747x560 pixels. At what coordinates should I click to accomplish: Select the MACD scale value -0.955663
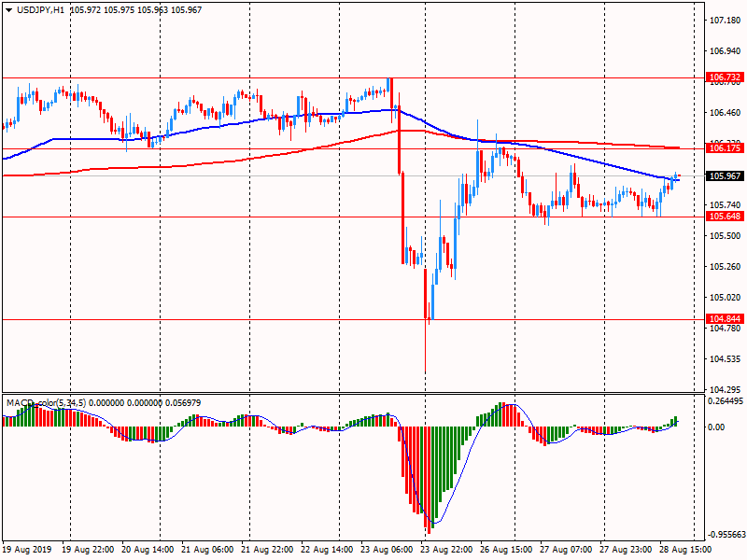[x=726, y=534]
